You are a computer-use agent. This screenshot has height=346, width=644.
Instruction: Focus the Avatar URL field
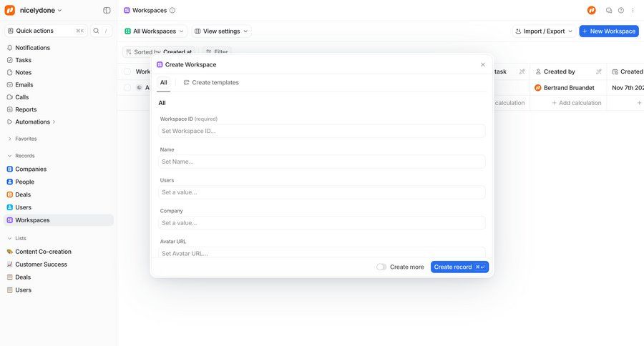[x=321, y=253]
